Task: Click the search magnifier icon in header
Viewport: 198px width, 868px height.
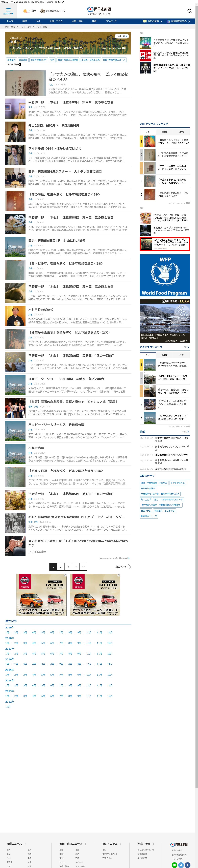Action: click(x=189, y=11)
